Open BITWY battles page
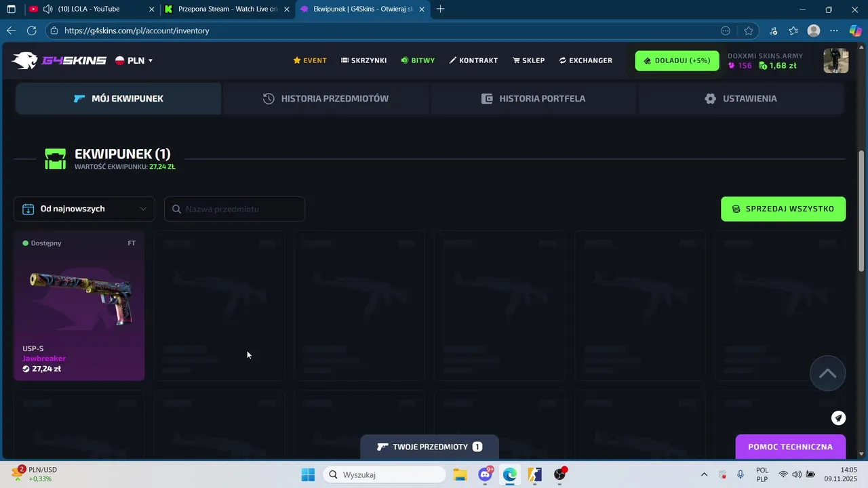This screenshot has width=868, height=488. (418, 60)
